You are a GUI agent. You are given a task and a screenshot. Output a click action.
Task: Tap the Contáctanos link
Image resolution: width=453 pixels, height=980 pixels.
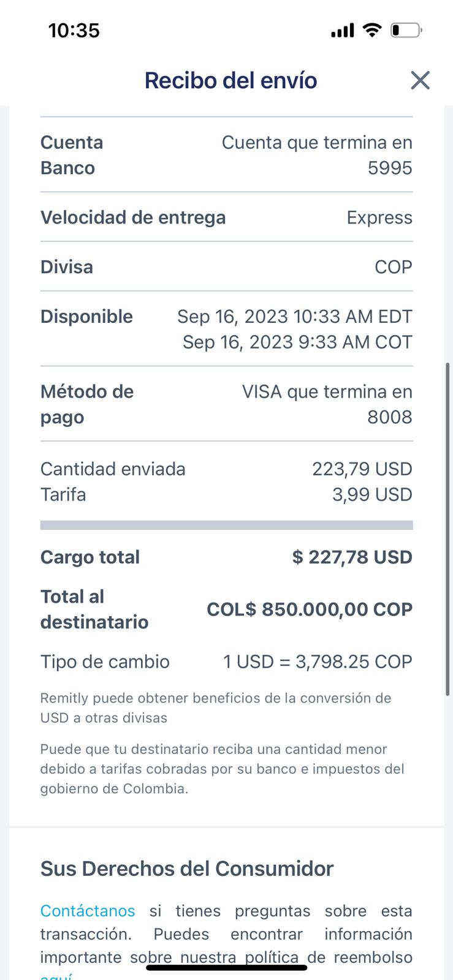(88, 911)
